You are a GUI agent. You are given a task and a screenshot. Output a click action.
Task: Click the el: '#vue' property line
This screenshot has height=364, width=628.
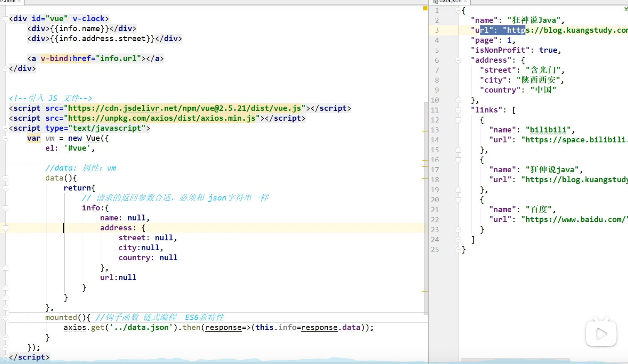[70, 148]
